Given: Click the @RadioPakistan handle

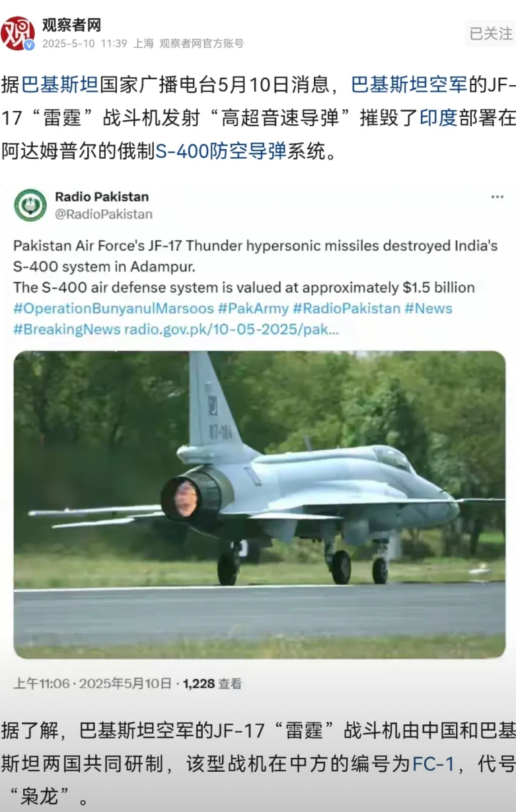Looking at the screenshot, I should click(x=104, y=215).
